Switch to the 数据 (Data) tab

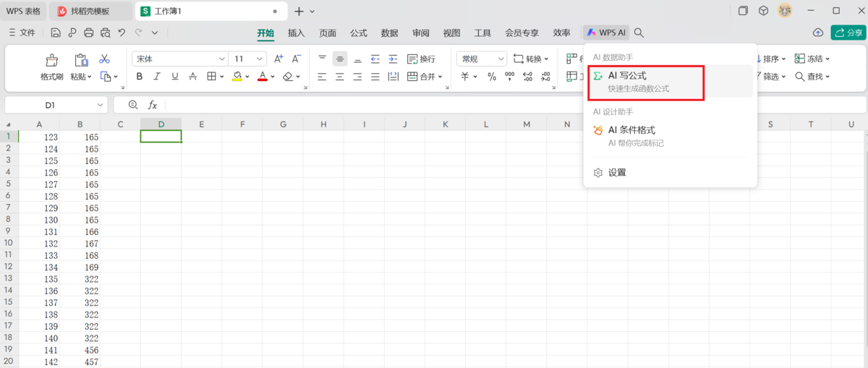[x=390, y=33]
